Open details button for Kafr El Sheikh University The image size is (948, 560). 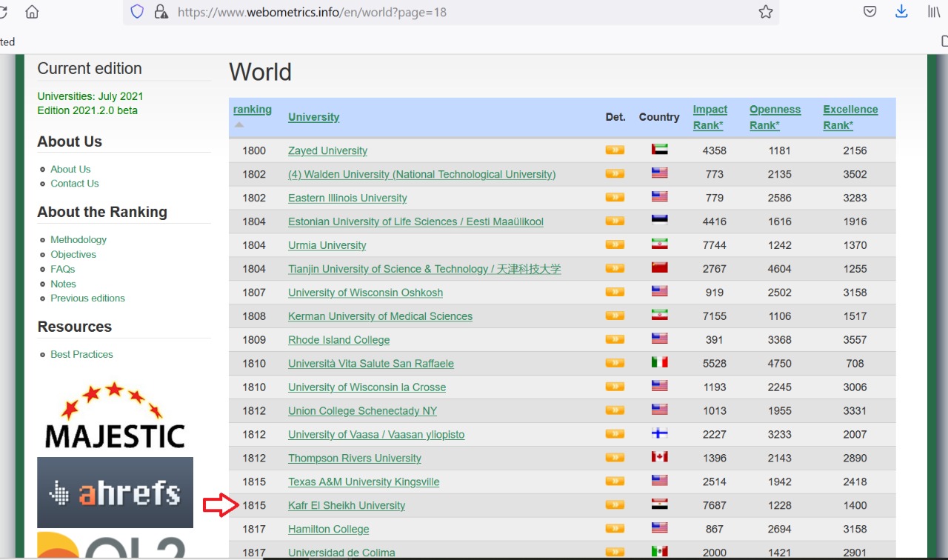pos(614,505)
